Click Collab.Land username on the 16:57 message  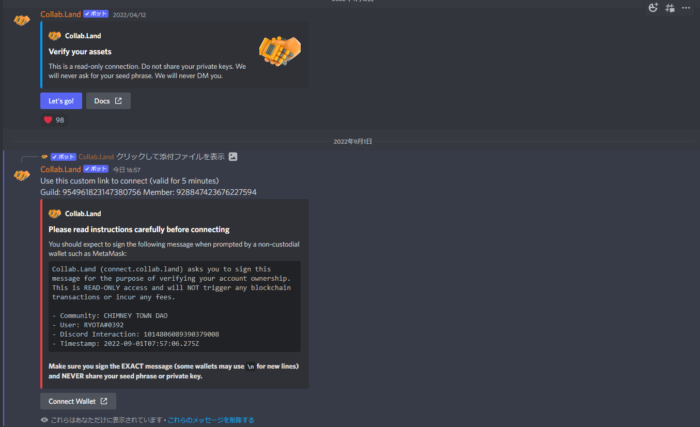click(x=61, y=169)
